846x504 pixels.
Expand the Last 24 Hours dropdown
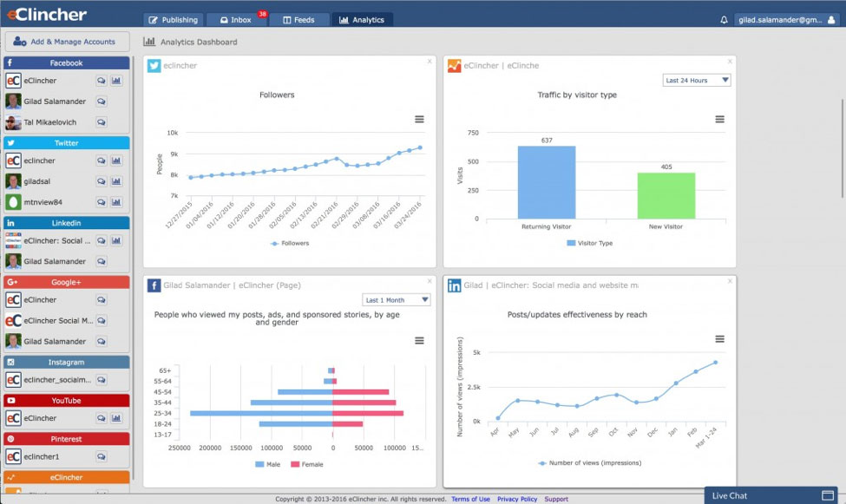coord(697,81)
